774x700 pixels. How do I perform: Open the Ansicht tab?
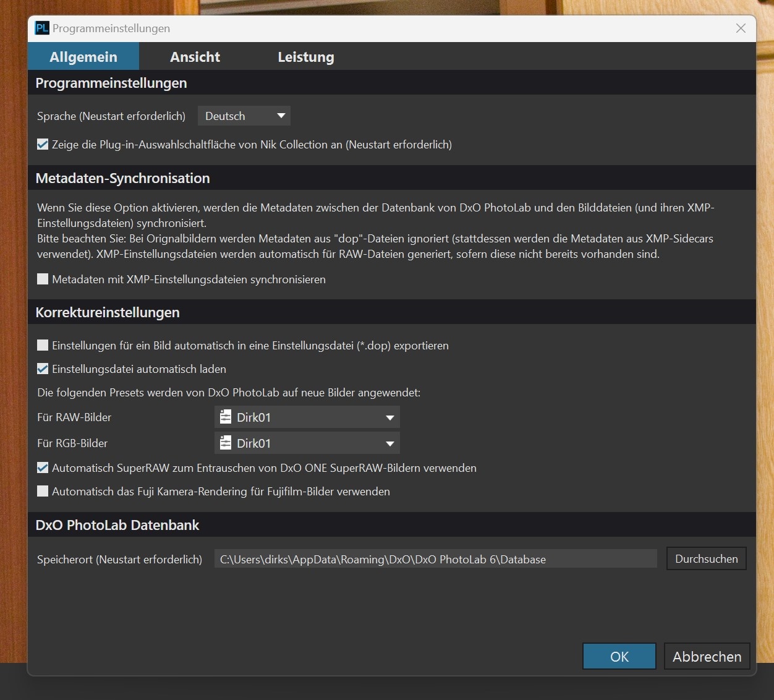pyautogui.click(x=195, y=57)
